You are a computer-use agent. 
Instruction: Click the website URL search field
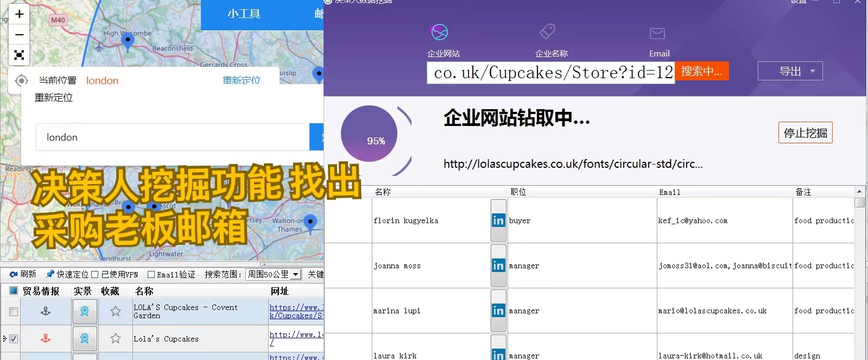[x=551, y=73]
